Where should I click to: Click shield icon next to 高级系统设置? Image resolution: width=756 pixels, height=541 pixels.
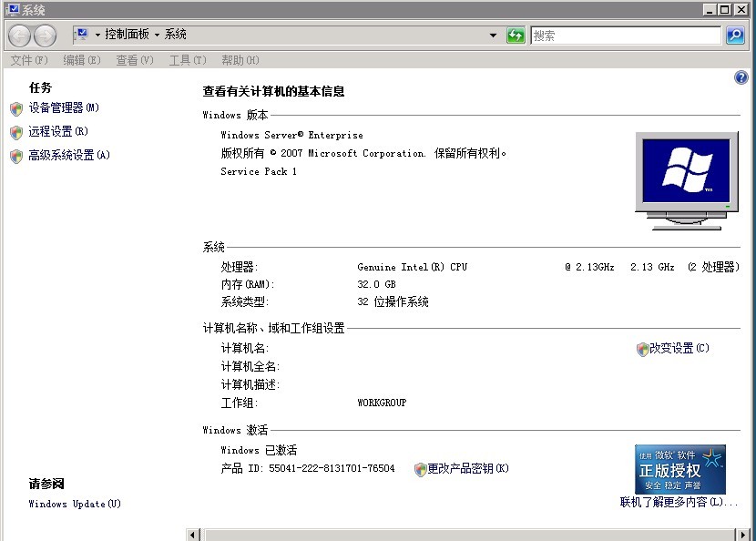pos(16,156)
